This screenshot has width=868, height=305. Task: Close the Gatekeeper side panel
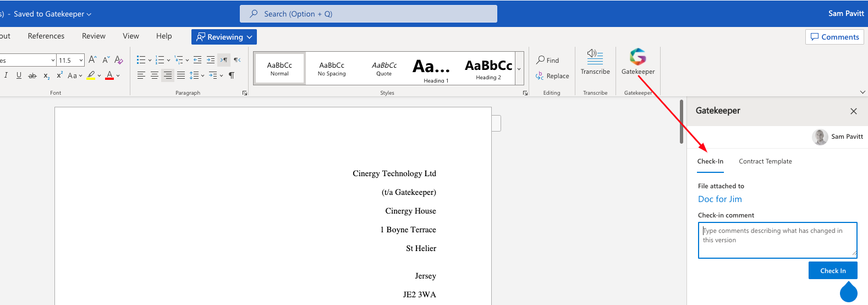[x=854, y=111]
